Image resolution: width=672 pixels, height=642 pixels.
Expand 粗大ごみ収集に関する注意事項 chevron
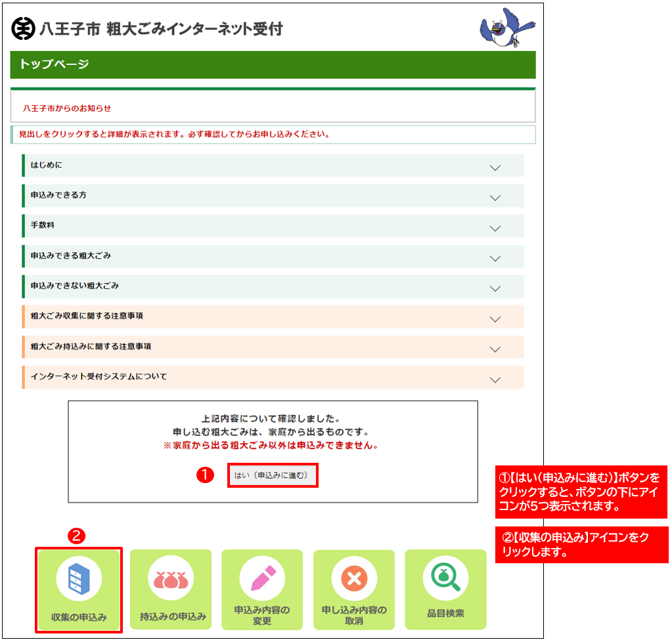click(x=495, y=318)
